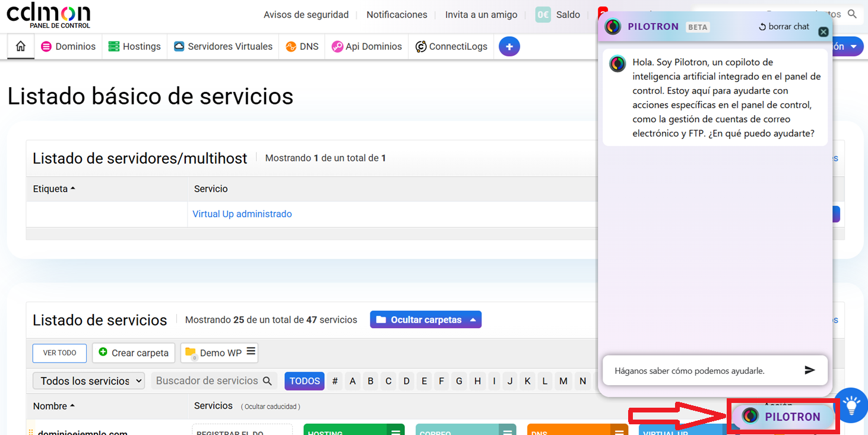Filter services by letter D

407,381
